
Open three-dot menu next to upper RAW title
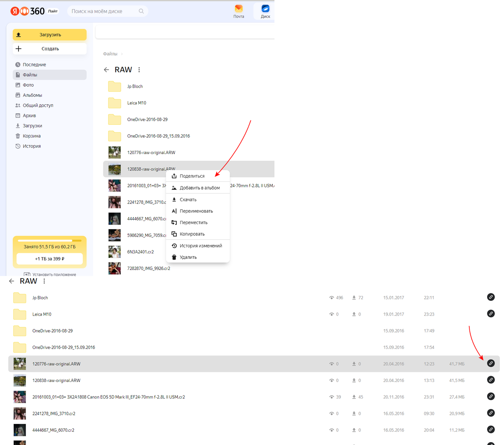coord(139,70)
